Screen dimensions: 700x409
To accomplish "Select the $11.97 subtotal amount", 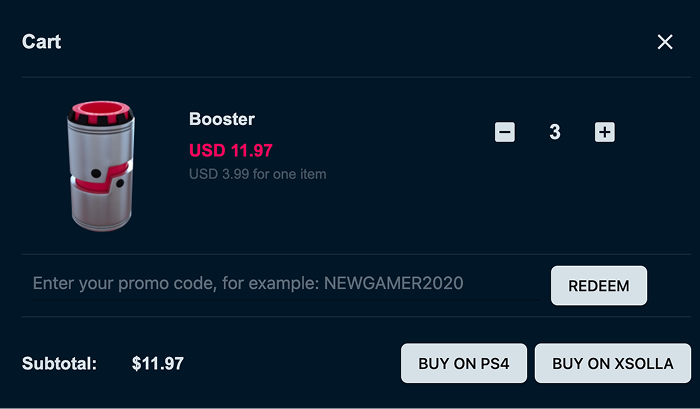I will [158, 364].
